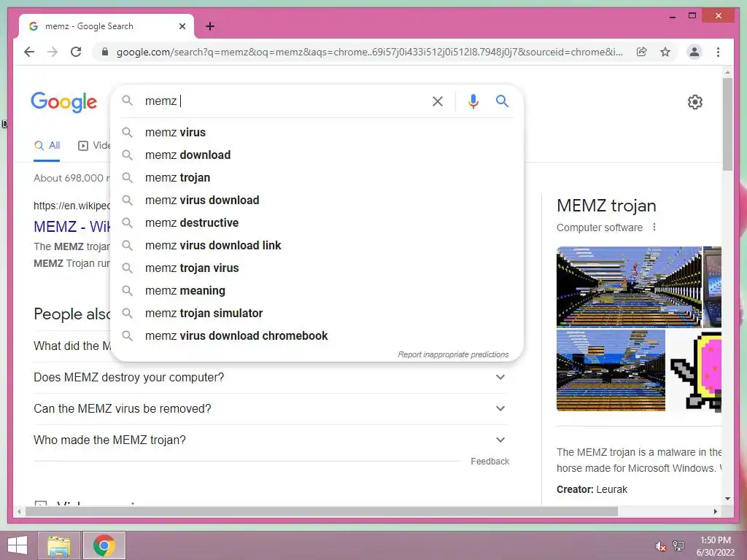The height and width of the screenshot is (560, 747).
Task: Click the MEMZ trojan knowledge panel title
Action: [x=606, y=206]
